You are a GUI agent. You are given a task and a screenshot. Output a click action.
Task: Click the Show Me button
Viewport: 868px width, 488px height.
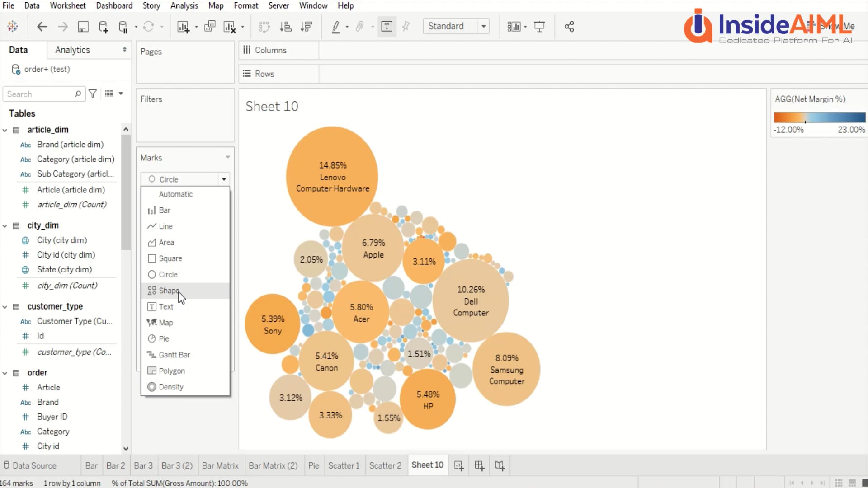tap(837, 26)
